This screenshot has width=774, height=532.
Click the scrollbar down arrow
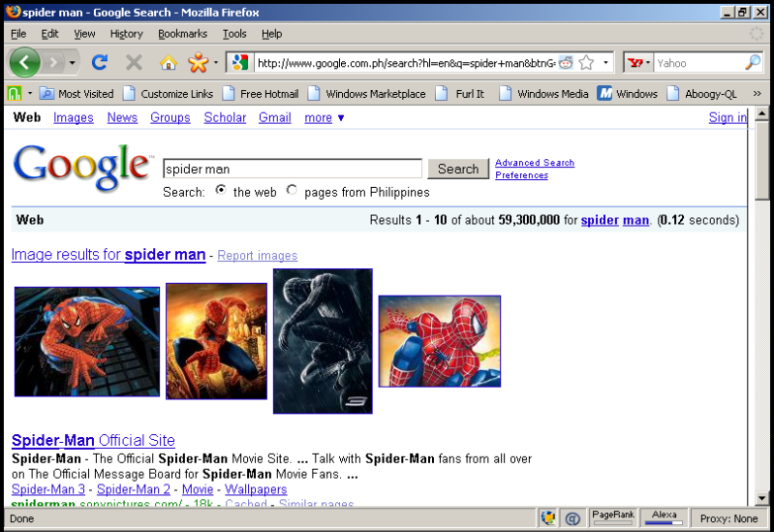pos(761,498)
